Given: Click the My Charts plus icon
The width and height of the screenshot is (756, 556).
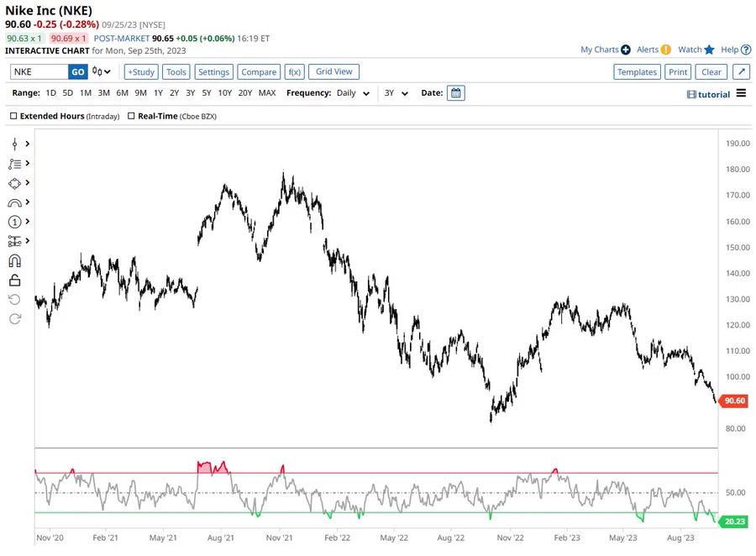Looking at the screenshot, I should click(x=625, y=50).
